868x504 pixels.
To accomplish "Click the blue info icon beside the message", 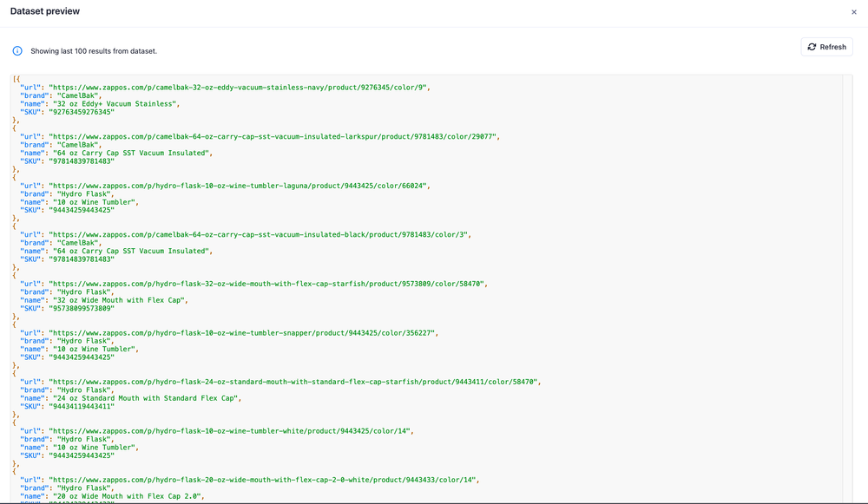I will click(x=16, y=52).
